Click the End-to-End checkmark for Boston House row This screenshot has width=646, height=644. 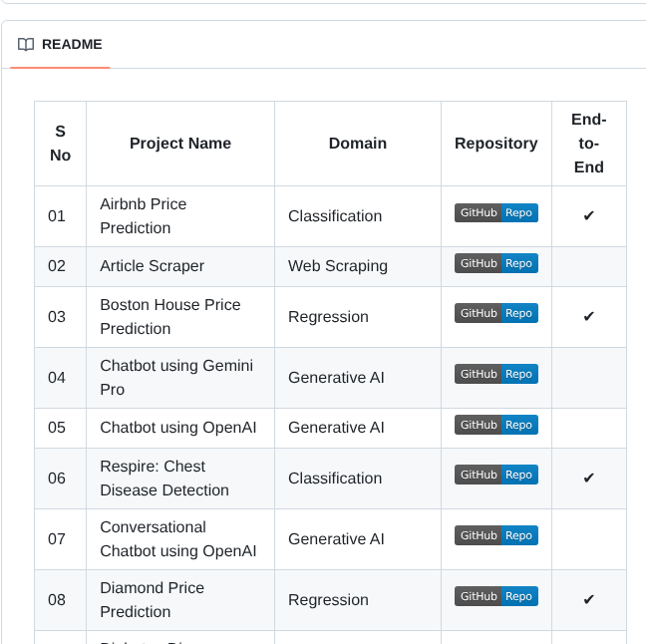(588, 317)
